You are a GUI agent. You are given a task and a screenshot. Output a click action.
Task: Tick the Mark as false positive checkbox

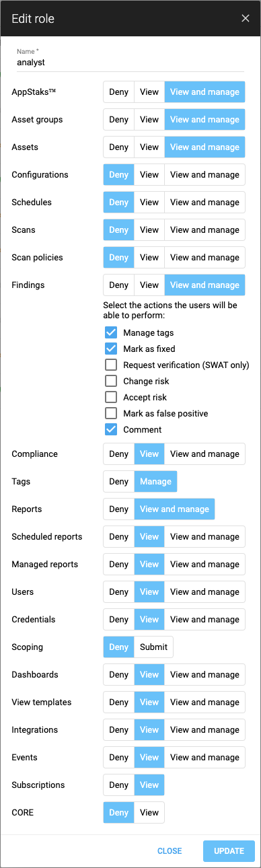point(111,413)
